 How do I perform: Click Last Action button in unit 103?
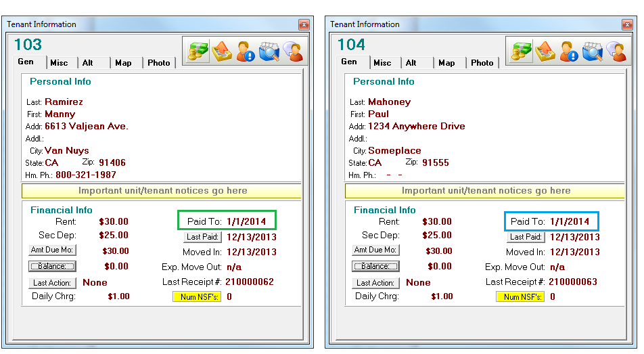click(52, 283)
